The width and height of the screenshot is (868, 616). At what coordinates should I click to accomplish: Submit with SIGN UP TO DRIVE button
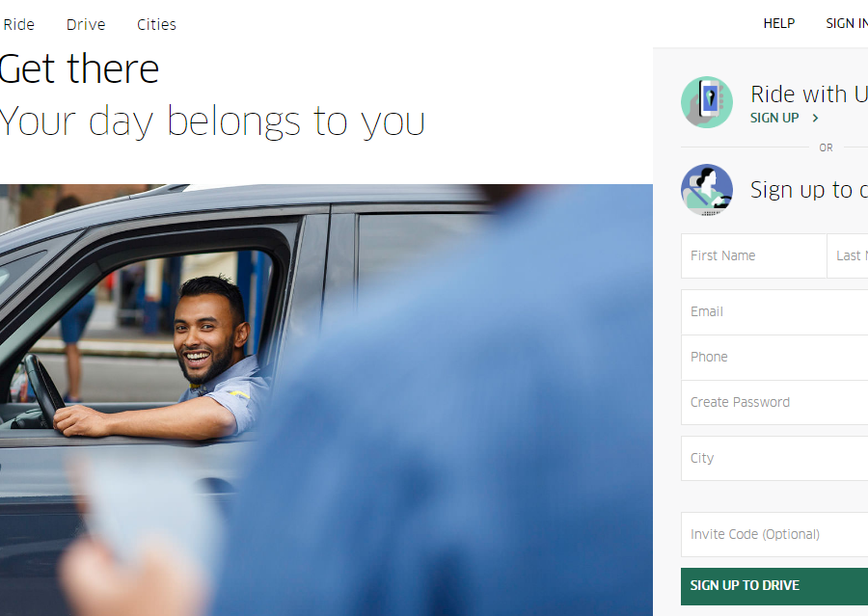pos(774,586)
